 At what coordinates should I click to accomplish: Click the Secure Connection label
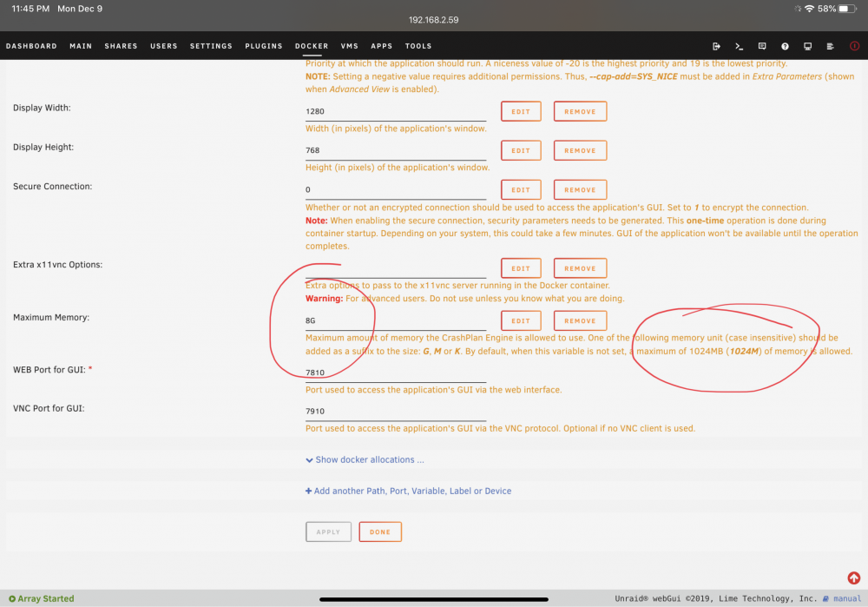pyautogui.click(x=53, y=187)
